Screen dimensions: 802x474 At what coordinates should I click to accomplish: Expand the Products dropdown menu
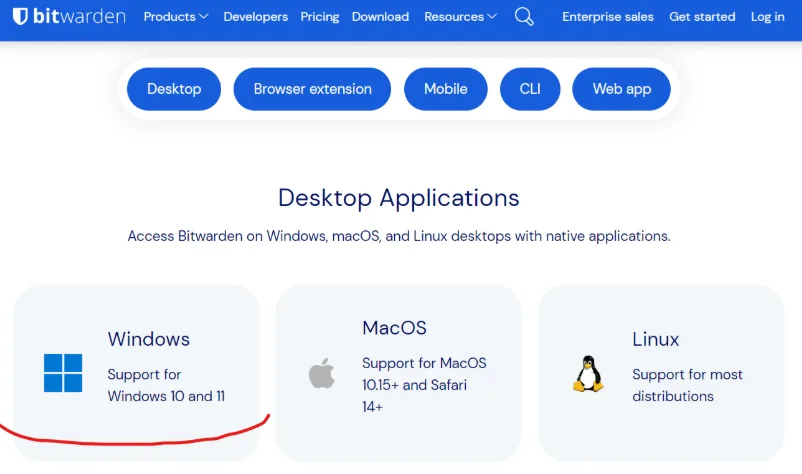point(176,17)
